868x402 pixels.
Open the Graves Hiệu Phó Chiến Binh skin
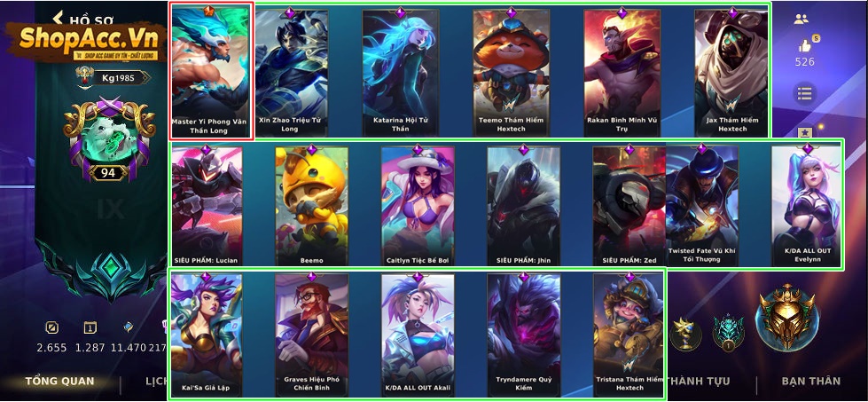point(311,334)
